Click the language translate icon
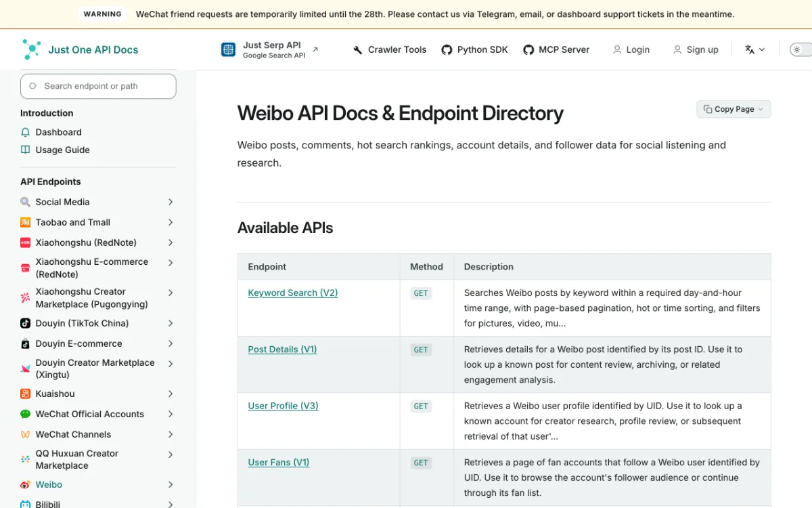This screenshot has height=508, width=812. point(750,49)
